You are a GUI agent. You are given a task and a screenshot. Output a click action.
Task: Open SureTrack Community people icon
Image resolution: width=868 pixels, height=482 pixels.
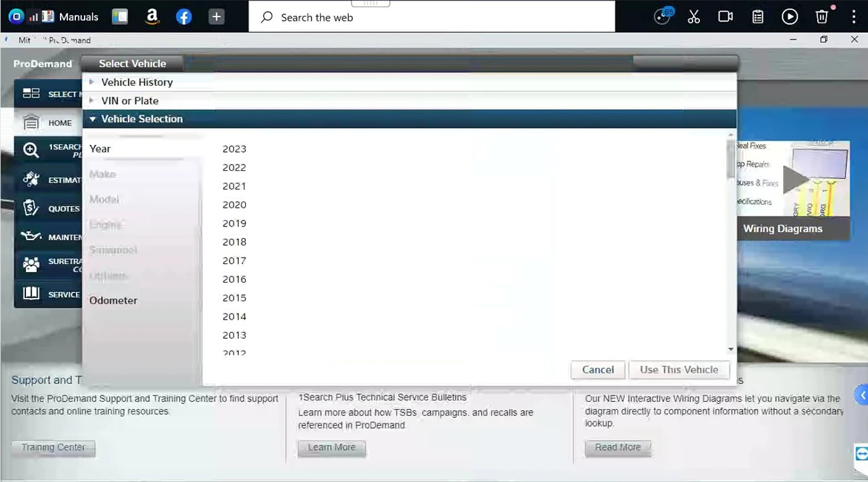[x=32, y=264]
